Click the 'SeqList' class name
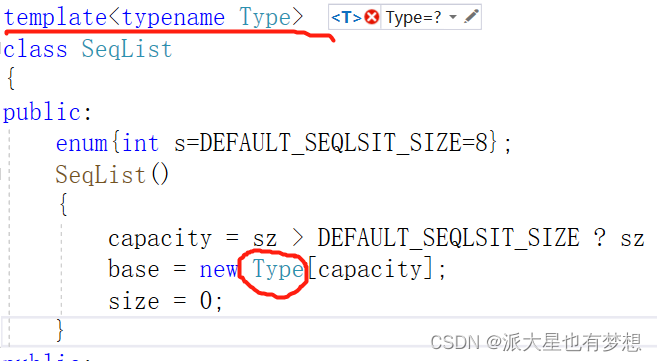The height and width of the screenshot is (361, 657). coord(127,49)
